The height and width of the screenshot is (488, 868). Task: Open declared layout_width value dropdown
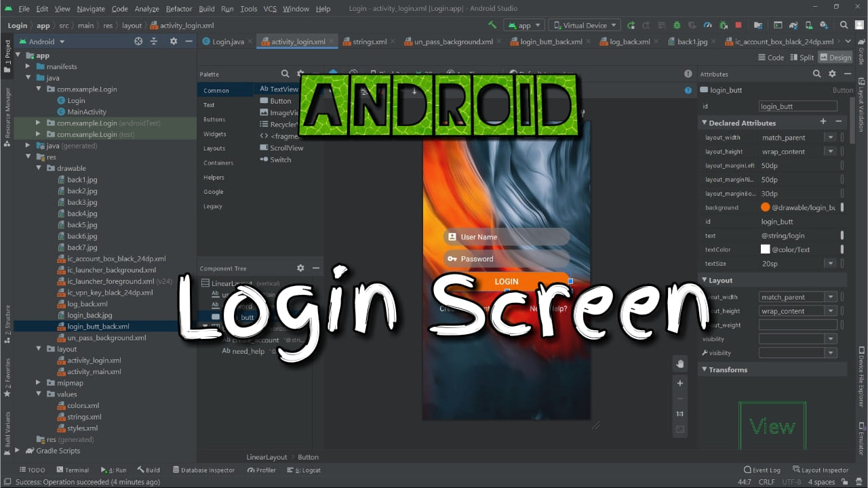coord(830,138)
